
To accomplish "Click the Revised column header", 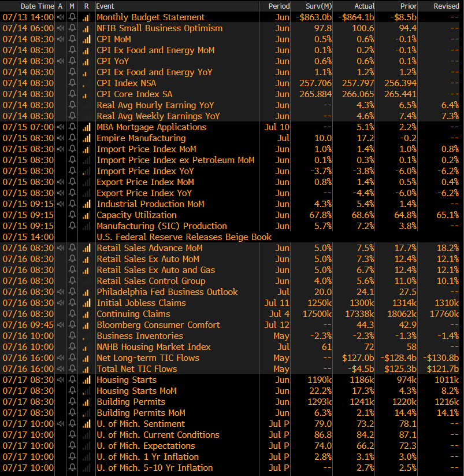I will click(446, 6).
